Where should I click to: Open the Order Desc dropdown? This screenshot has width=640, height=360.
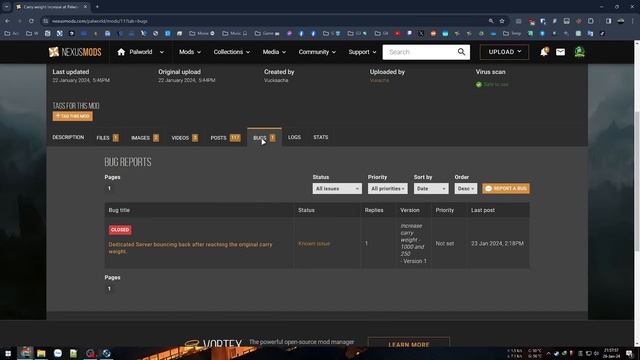(x=465, y=189)
